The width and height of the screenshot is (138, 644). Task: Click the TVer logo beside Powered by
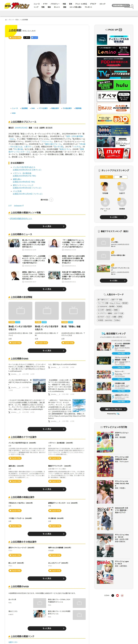click(x=118, y=414)
